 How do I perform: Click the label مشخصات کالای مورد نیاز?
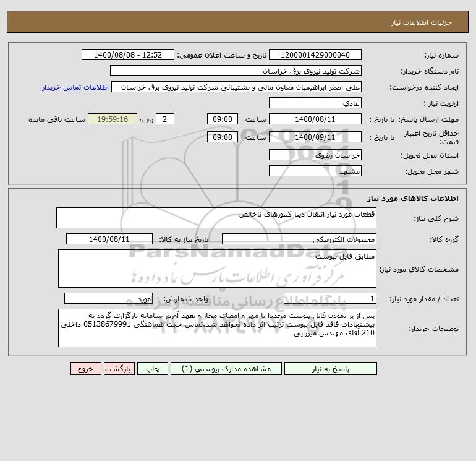[419, 269]
